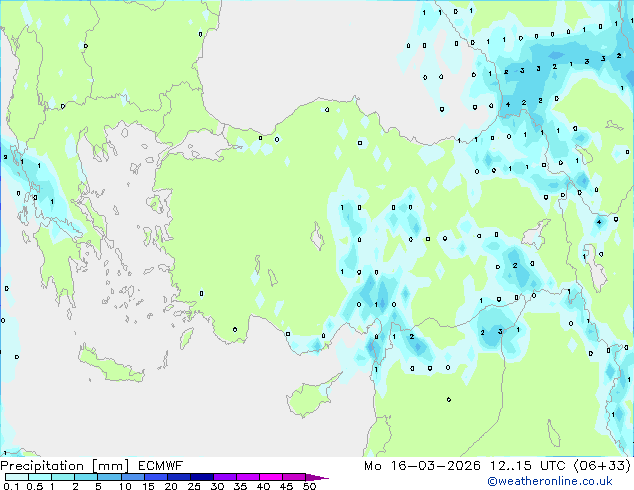Viewport: 634px width, 490px height.
Task: Click the '20' legend scale label
Action: [x=171, y=486]
